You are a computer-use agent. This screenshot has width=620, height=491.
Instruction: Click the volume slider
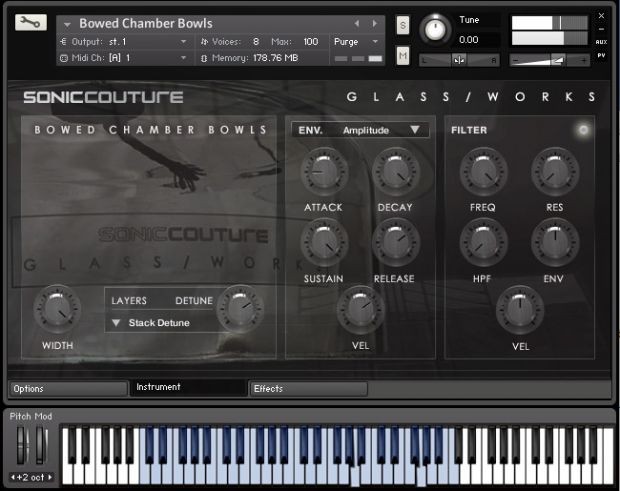click(x=549, y=60)
